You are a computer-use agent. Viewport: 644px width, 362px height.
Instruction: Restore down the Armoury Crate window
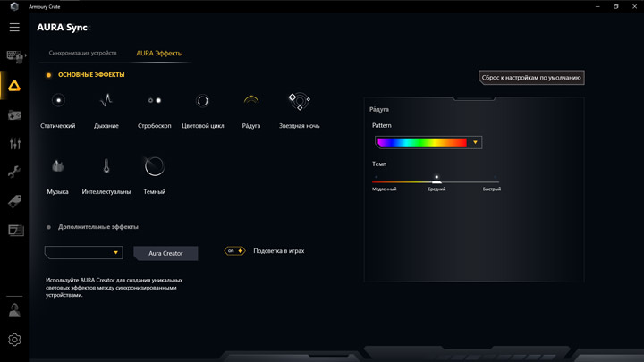click(x=615, y=6)
